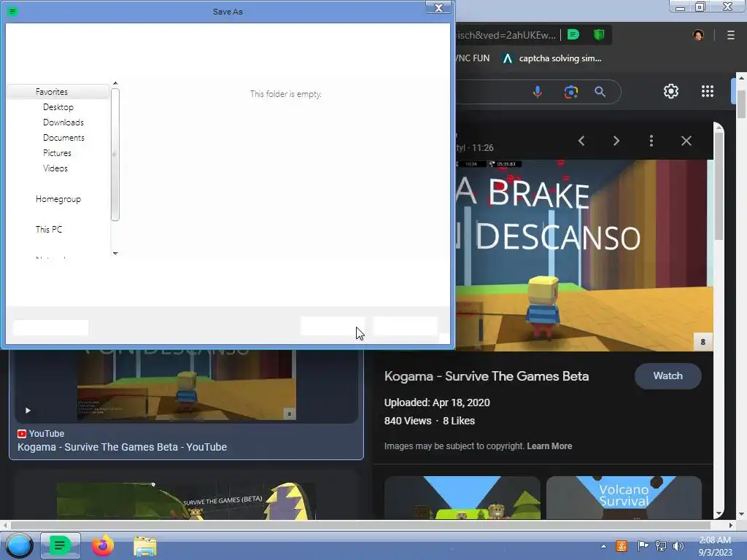Click the green chat extension icon

[x=573, y=35]
